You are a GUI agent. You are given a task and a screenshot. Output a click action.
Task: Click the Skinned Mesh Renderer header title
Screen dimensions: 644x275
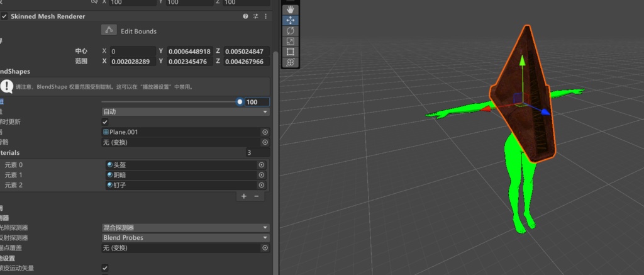(x=48, y=16)
